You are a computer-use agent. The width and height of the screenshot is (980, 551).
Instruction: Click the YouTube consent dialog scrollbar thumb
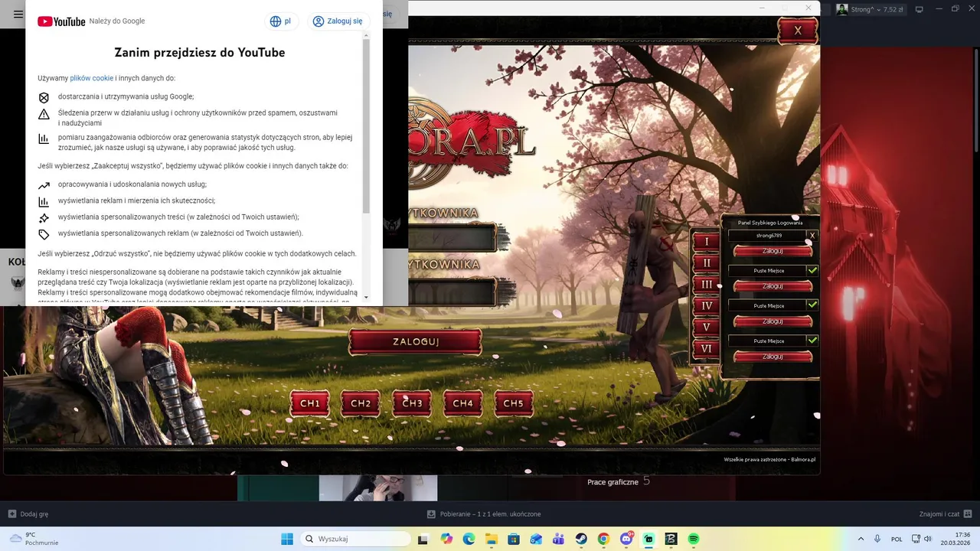[x=367, y=126]
